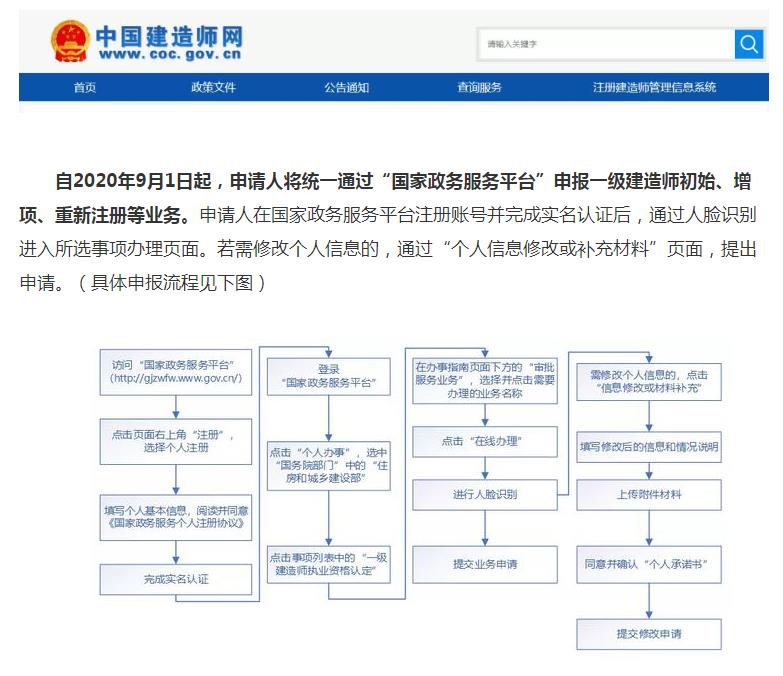Click the text (具体申报流程见下图)
783x676 pixels.
pyautogui.click(x=172, y=283)
